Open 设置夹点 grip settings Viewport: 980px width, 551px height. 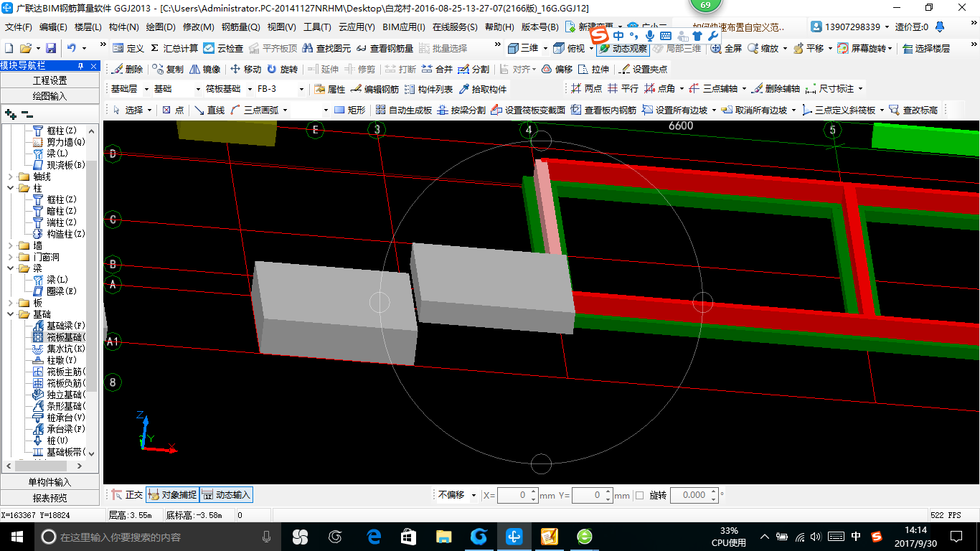click(x=643, y=69)
